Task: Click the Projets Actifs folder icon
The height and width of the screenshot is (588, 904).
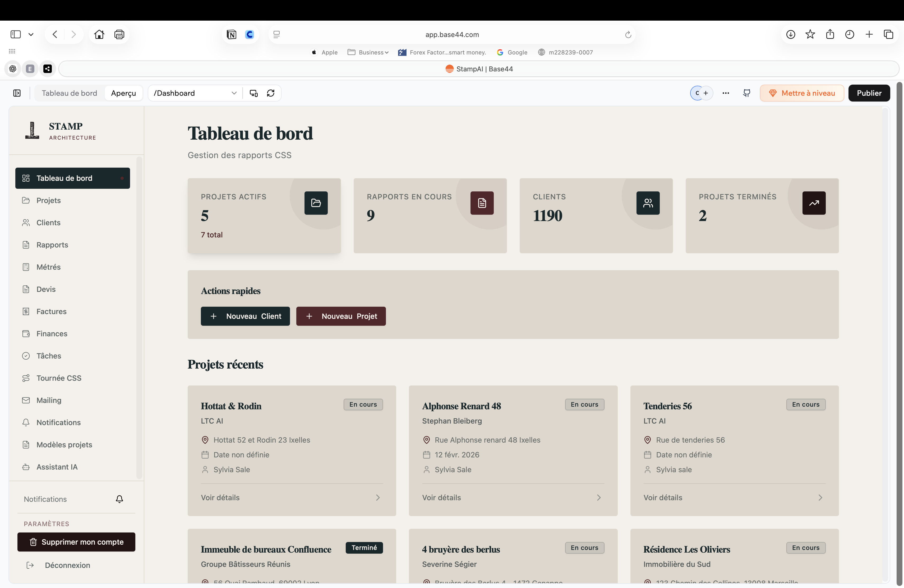Action: click(x=316, y=203)
